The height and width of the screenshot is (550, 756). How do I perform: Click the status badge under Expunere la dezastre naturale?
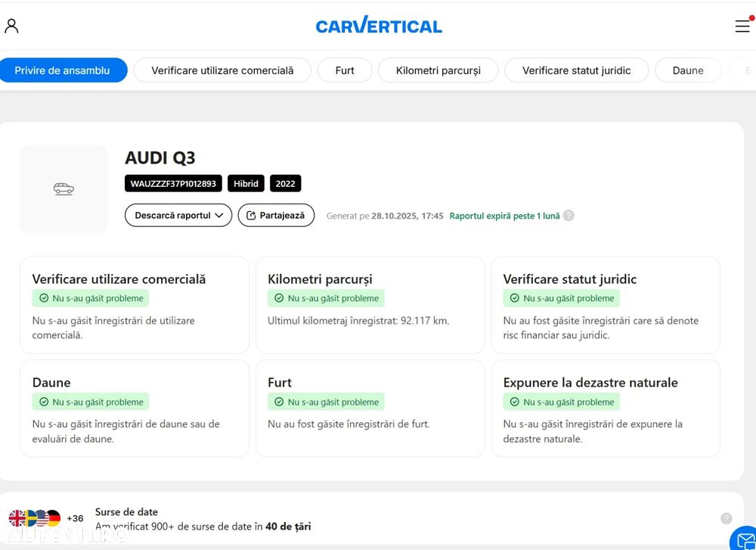pyautogui.click(x=561, y=402)
